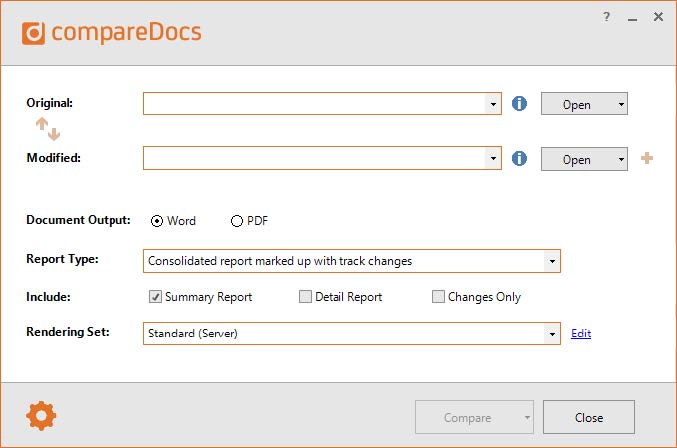Click the info icon beside the Original field

coord(519,104)
